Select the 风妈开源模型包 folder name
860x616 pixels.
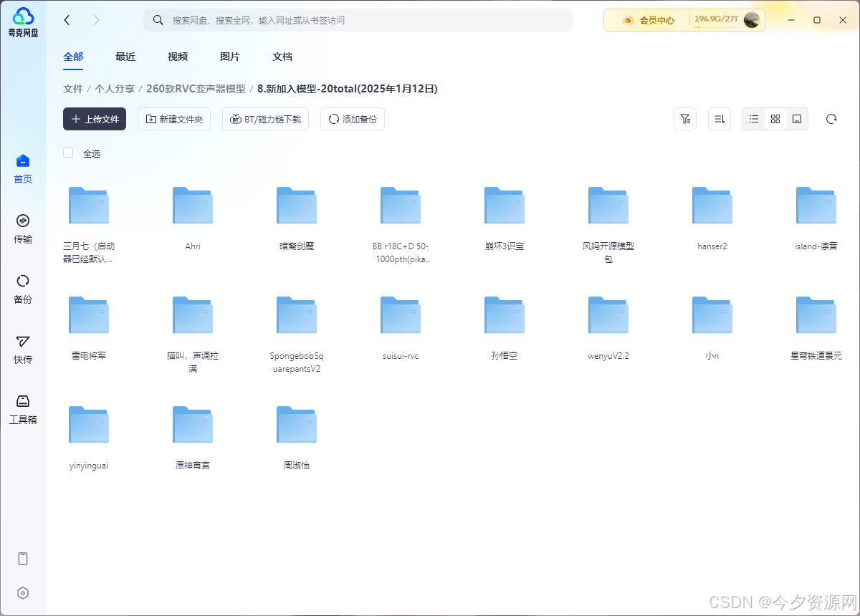(608, 252)
